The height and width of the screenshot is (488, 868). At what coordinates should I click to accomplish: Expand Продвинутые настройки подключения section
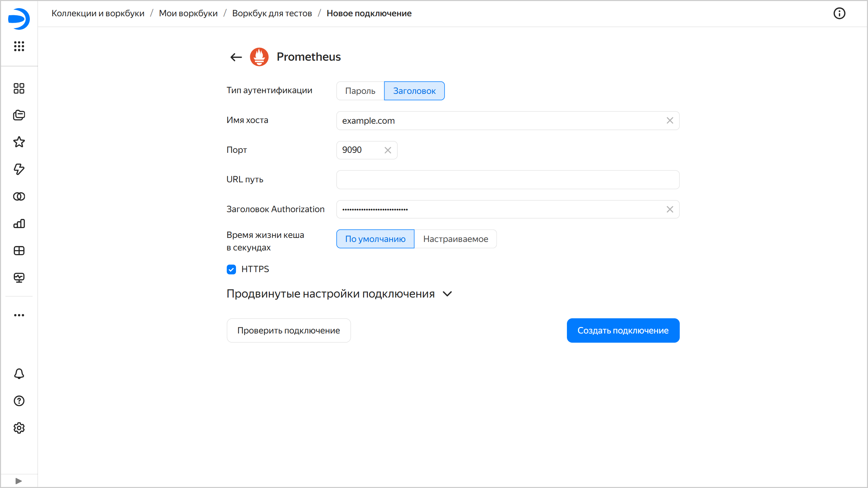(x=339, y=294)
